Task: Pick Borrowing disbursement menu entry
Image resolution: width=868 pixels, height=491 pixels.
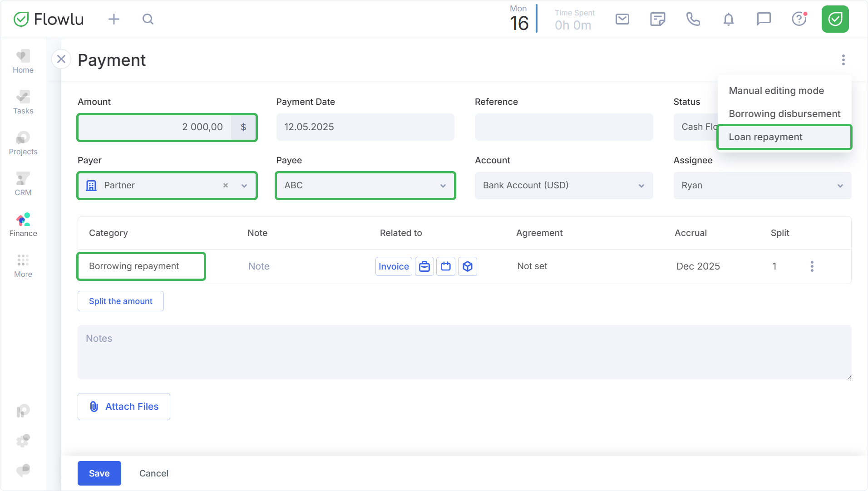Action: [x=784, y=114]
